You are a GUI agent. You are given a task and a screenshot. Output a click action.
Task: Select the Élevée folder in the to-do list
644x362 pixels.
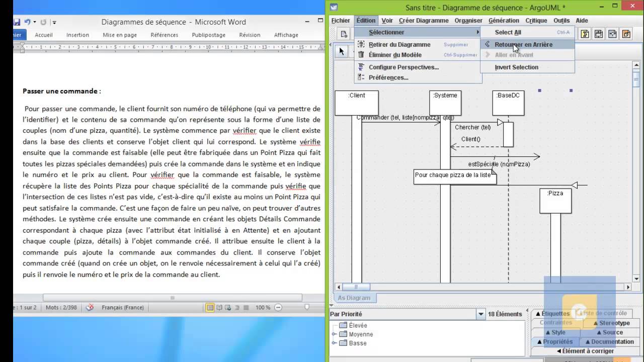(x=353, y=325)
